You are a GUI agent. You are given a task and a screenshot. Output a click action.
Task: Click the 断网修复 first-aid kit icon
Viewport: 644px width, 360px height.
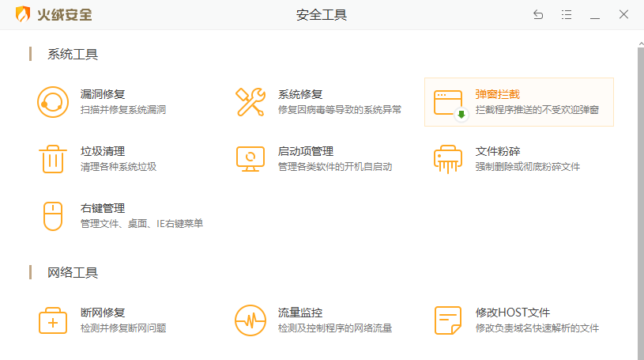click(52, 320)
